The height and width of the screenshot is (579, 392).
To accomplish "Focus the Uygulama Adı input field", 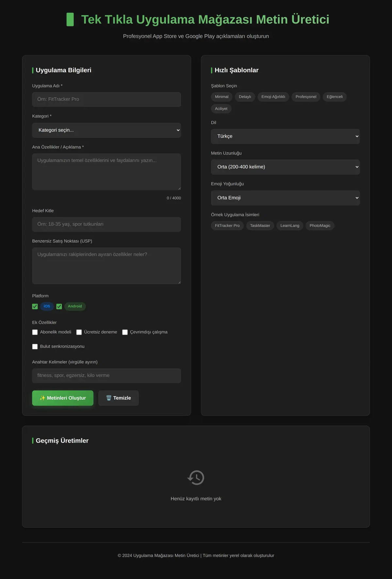I will 106,99.
